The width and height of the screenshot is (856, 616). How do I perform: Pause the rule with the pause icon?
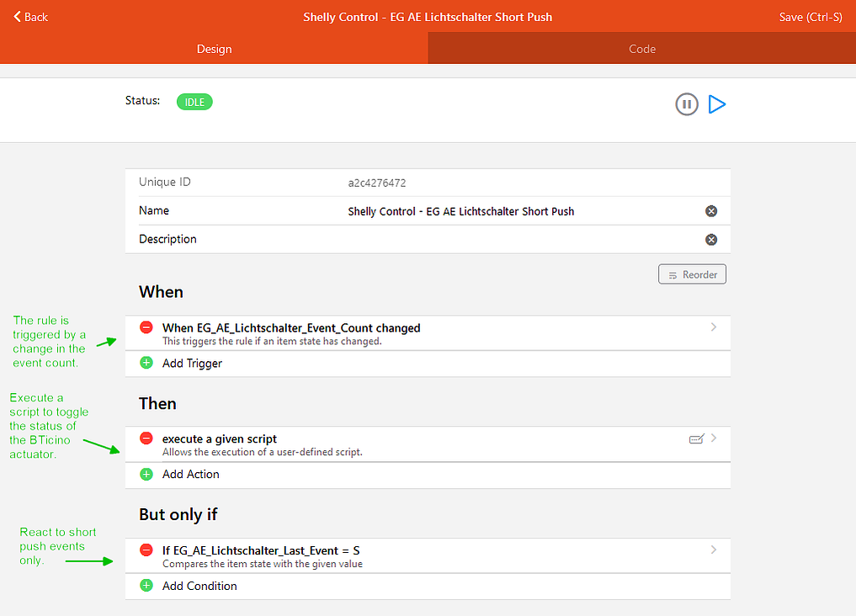click(687, 104)
